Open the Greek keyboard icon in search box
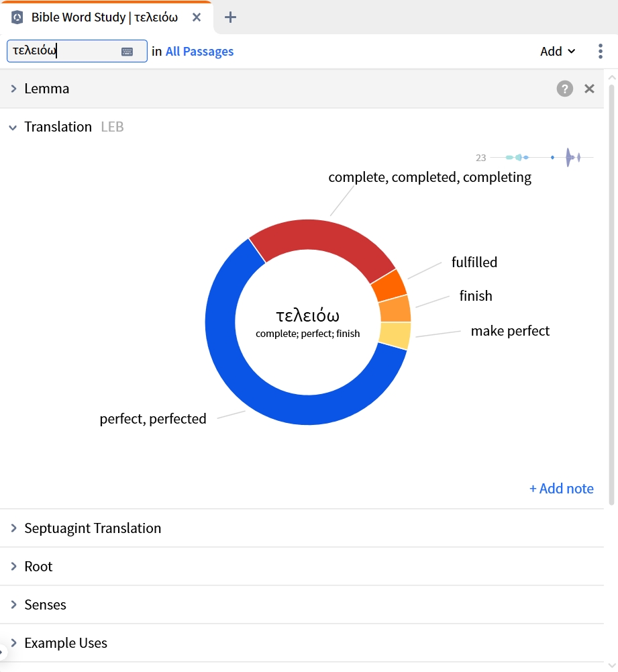This screenshot has height=672, width=618. [x=127, y=52]
